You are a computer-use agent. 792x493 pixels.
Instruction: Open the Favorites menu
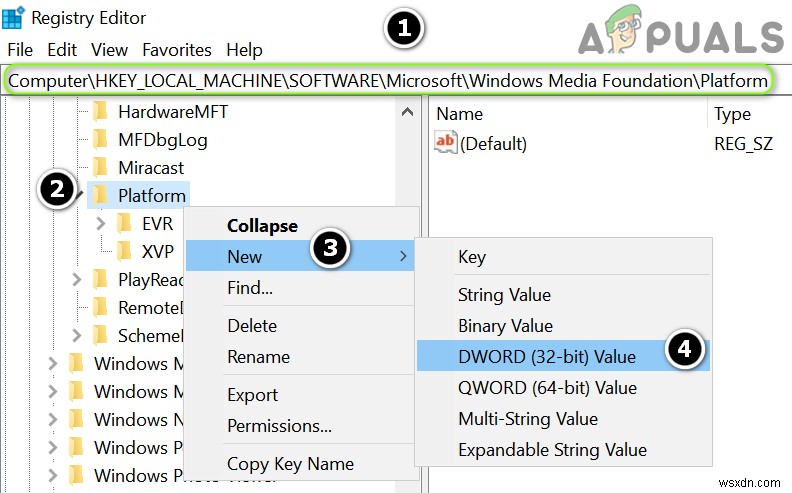point(177,49)
